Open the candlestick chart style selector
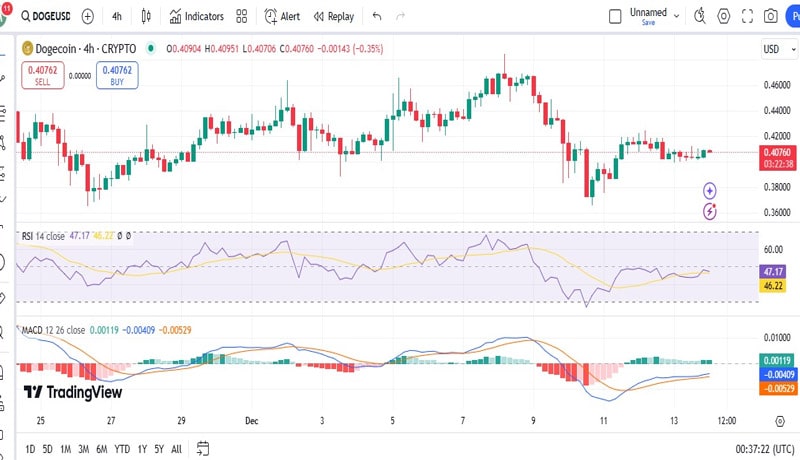 click(x=146, y=16)
